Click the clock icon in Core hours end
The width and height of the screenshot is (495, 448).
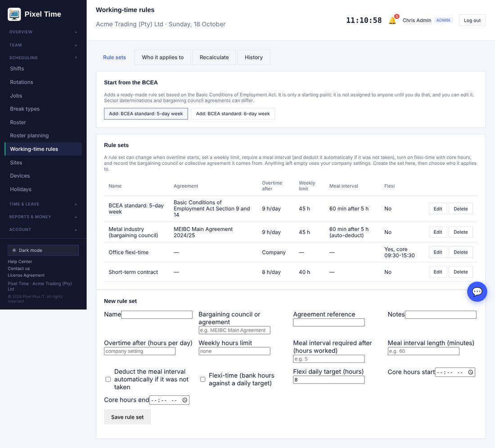click(184, 400)
